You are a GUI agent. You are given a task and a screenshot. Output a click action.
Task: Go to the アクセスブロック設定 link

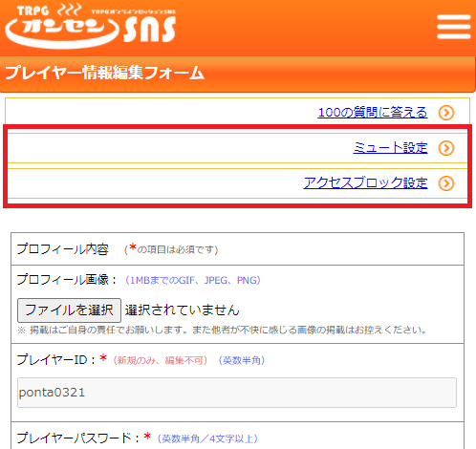pyautogui.click(x=365, y=183)
